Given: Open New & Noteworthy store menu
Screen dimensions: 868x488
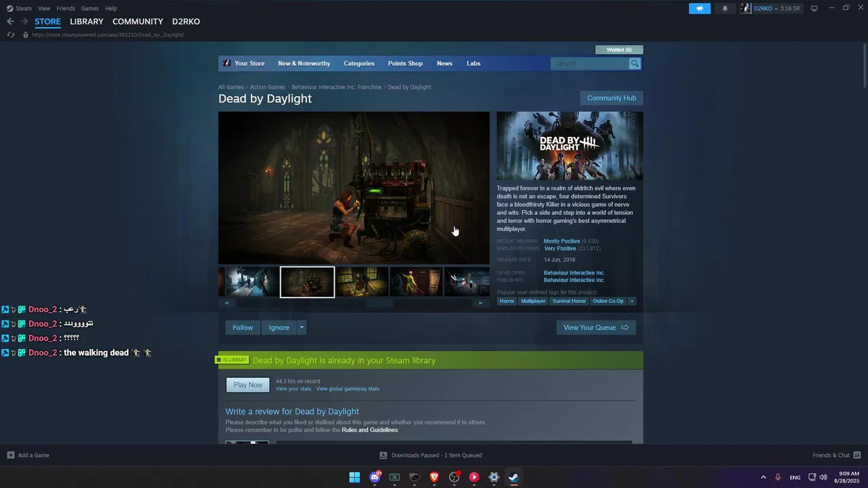Looking at the screenshot, I should (304, 63).
